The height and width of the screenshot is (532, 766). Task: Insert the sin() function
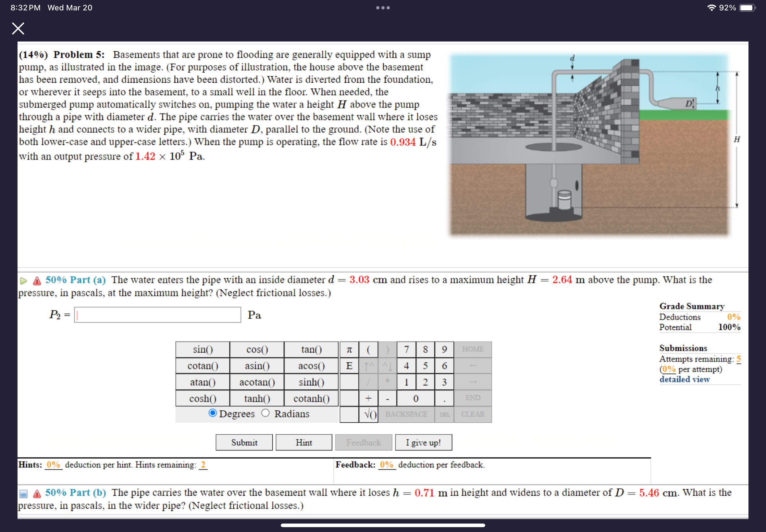pyautogui.click(x=203, y=349)
